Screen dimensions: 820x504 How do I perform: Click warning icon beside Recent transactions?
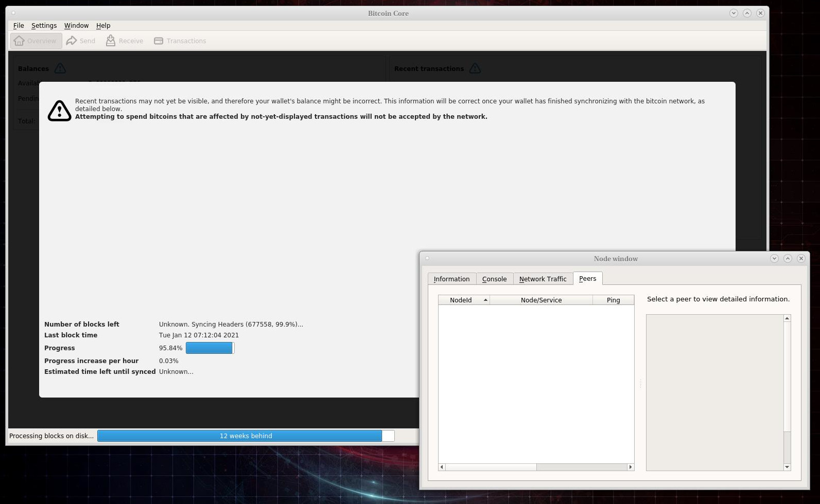[475, 68]
